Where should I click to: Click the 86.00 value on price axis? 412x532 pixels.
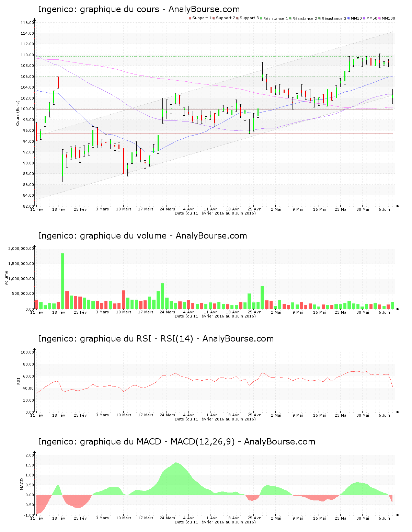[x=28, y=185]
